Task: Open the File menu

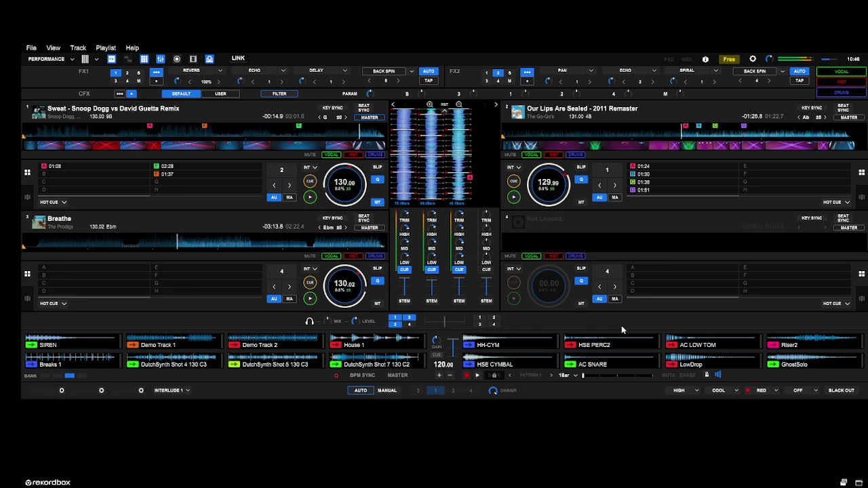Action: click(x=31, y=48)
